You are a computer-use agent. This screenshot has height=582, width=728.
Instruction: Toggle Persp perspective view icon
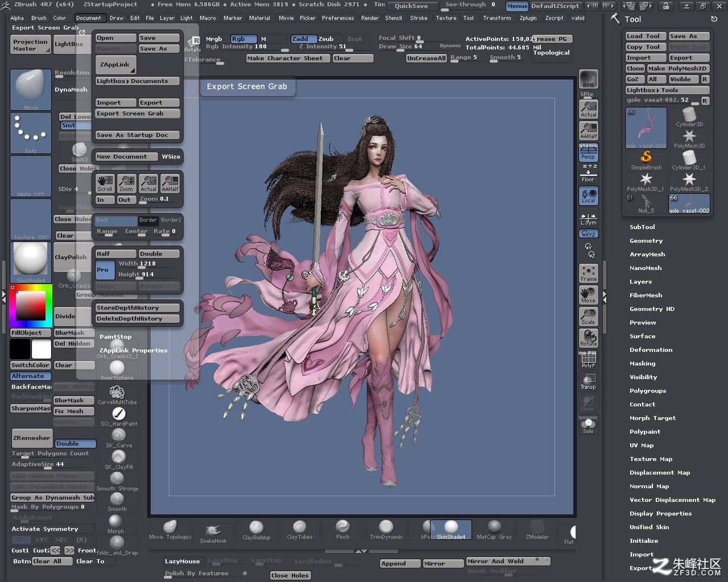point(588,152)
